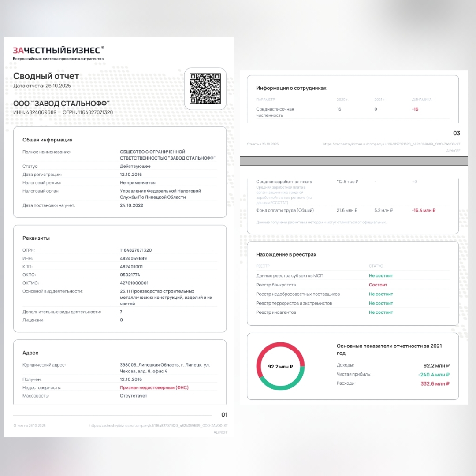Click the 'ДИНАМИКА' column header
This screenshot has height=476, width=476.
click(421, 100)
